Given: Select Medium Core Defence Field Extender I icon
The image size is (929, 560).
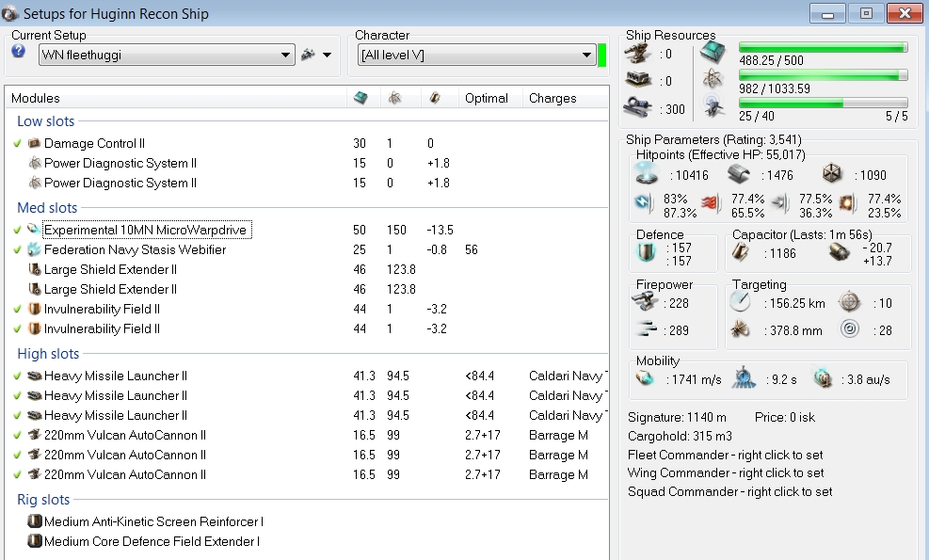Looking at the screenshot, I should click(35, 541).
